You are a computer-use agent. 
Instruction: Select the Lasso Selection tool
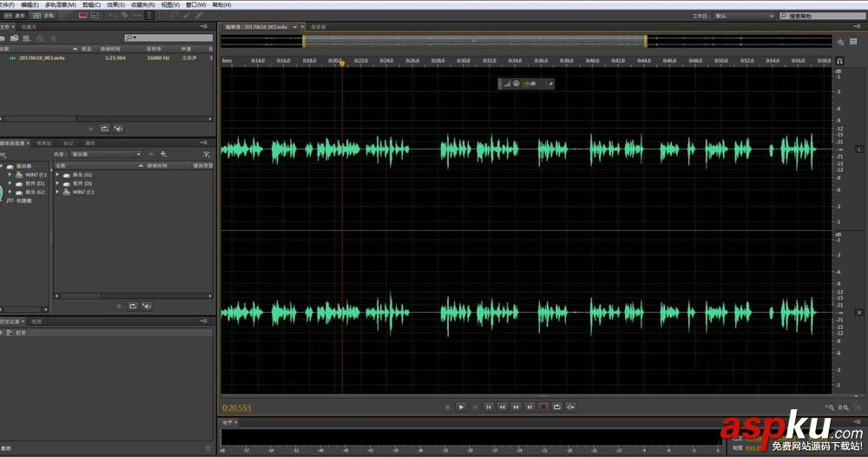[x=174, y=16]
